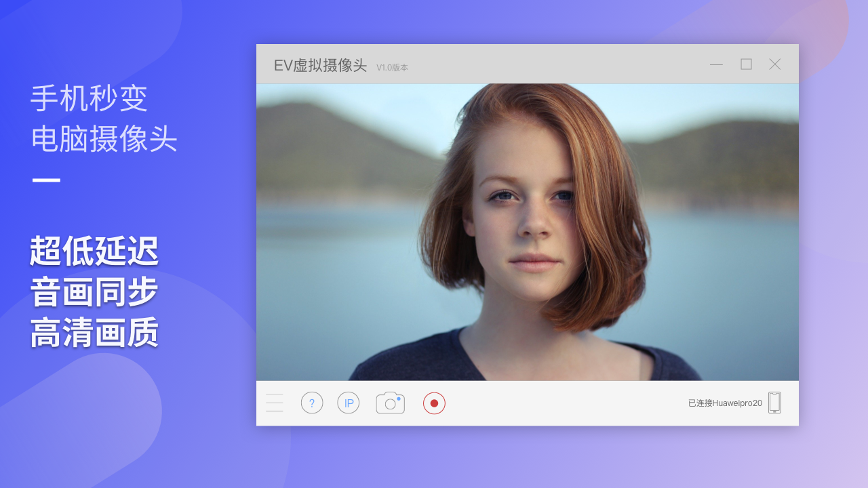Minimize the EV虚拟摄像头 window
This screenshot has width=868, height=488.
[x=716, y=64]
